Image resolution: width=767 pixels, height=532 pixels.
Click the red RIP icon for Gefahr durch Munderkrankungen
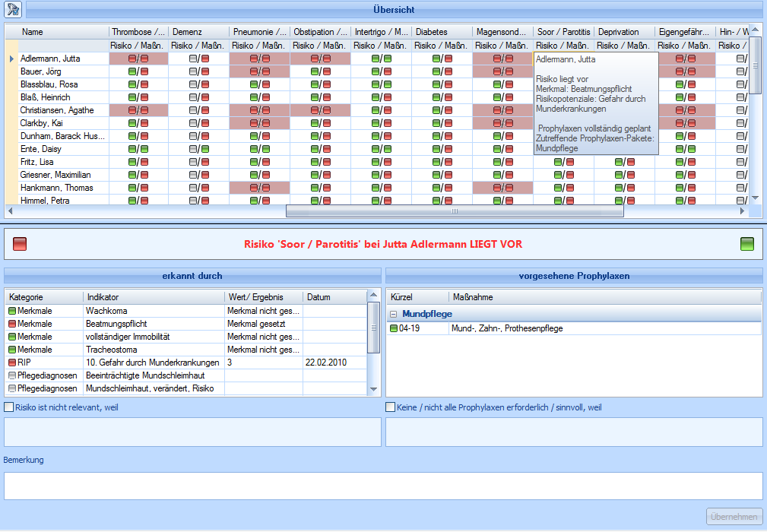[12, 363]
